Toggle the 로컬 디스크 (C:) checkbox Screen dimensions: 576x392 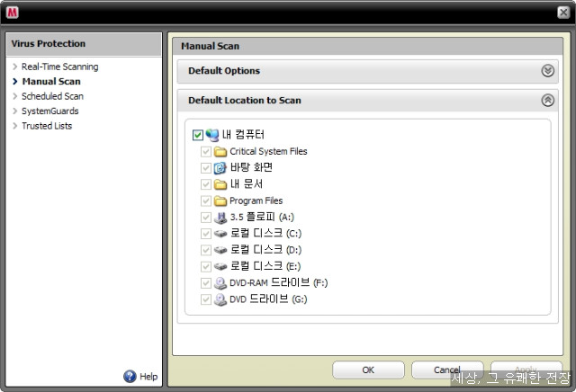pos(206,234)
